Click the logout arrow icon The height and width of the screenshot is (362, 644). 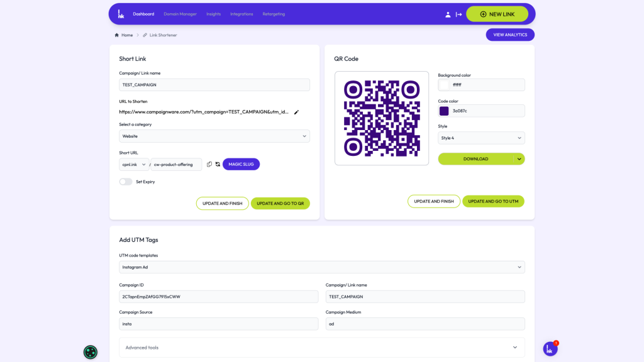coord(459,14)
